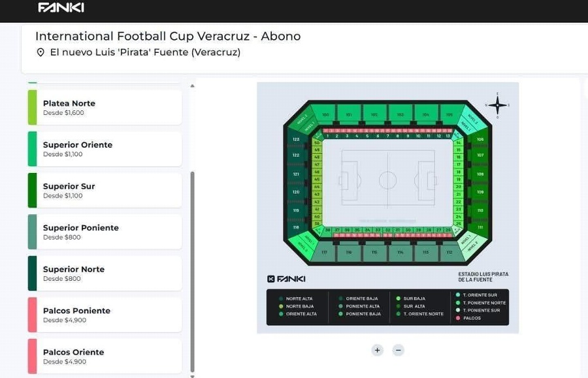Click section 121 on stadium map
Viewport: 588px width, 378px height.
[296, 174]
